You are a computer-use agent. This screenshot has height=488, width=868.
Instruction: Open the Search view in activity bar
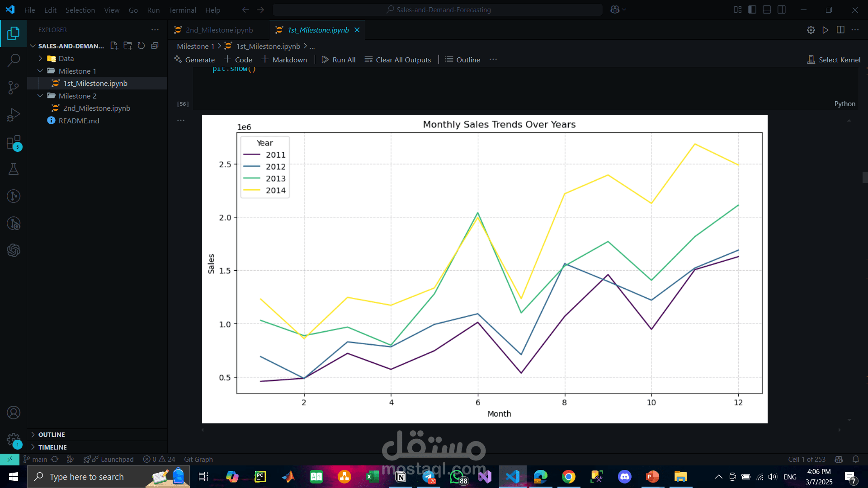[14, 60]
